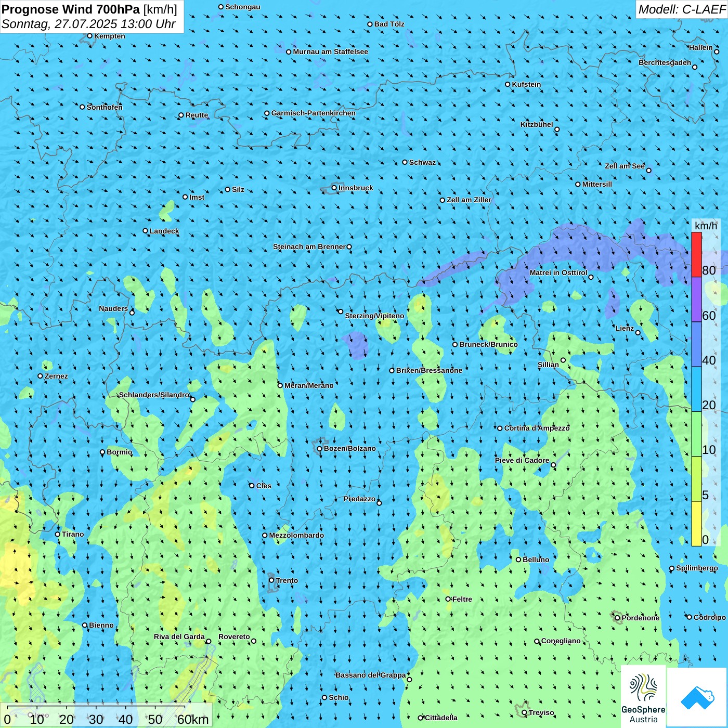Choose the Zernez label
Screen dimensions: 728x728
tap(56, 376)
